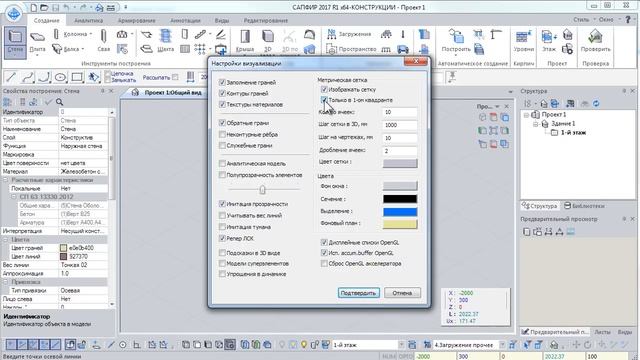The width and height of the screenshot is (640, 360).
Task: Select the ellipse drawing mode
Action: pyautogui.click(x=60, y=77)
